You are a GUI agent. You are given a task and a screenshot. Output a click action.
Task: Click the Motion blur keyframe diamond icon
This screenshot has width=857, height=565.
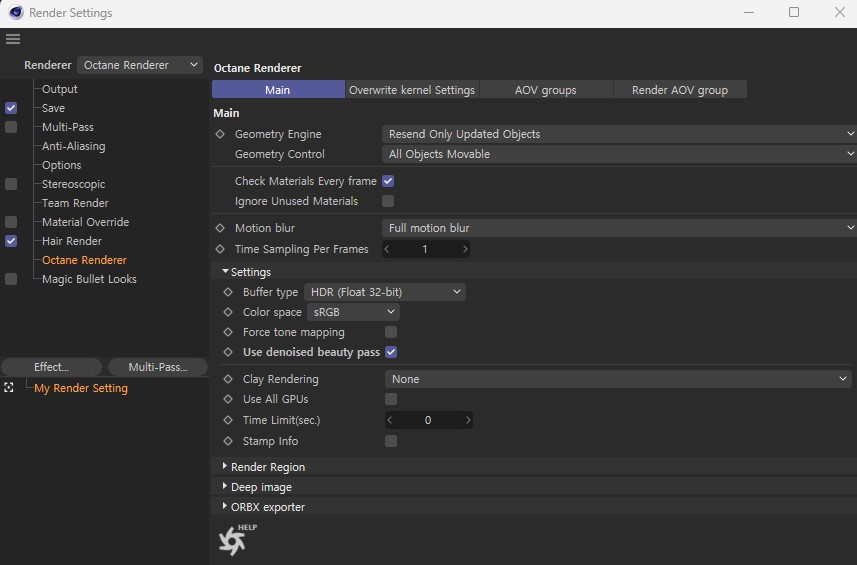point(221,228)
